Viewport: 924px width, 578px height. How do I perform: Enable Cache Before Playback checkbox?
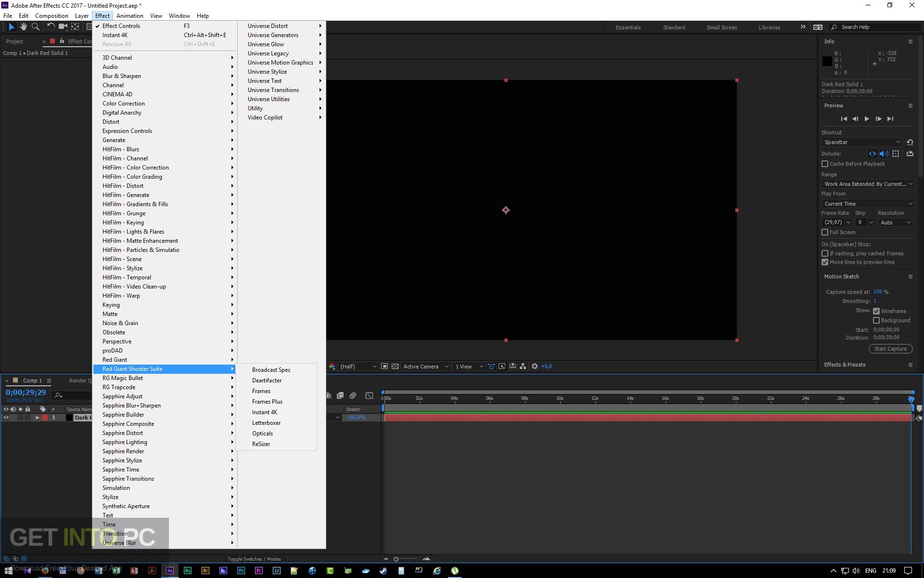(825, 164)
